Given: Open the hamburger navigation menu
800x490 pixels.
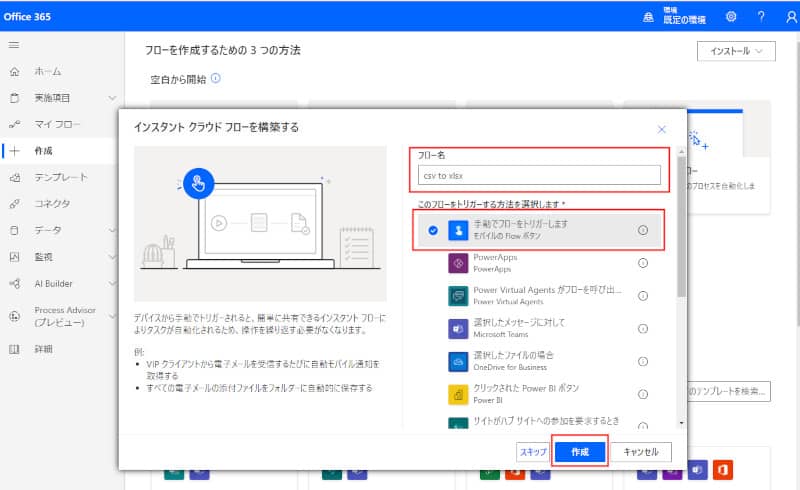Looking at the screenshot, I should 14,45.
